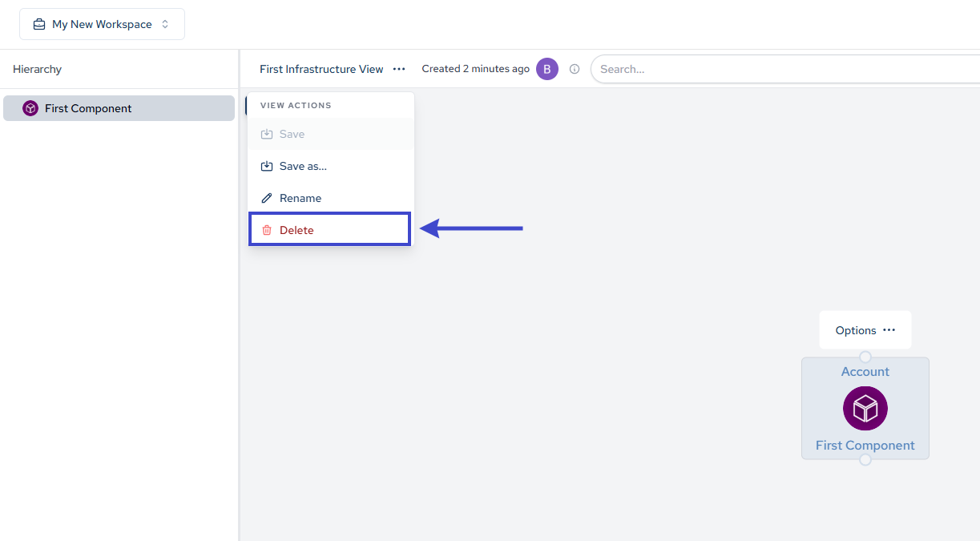
Task: Choose Save as... from view actions
Action: pyautogui.click(x=303, y=166)
